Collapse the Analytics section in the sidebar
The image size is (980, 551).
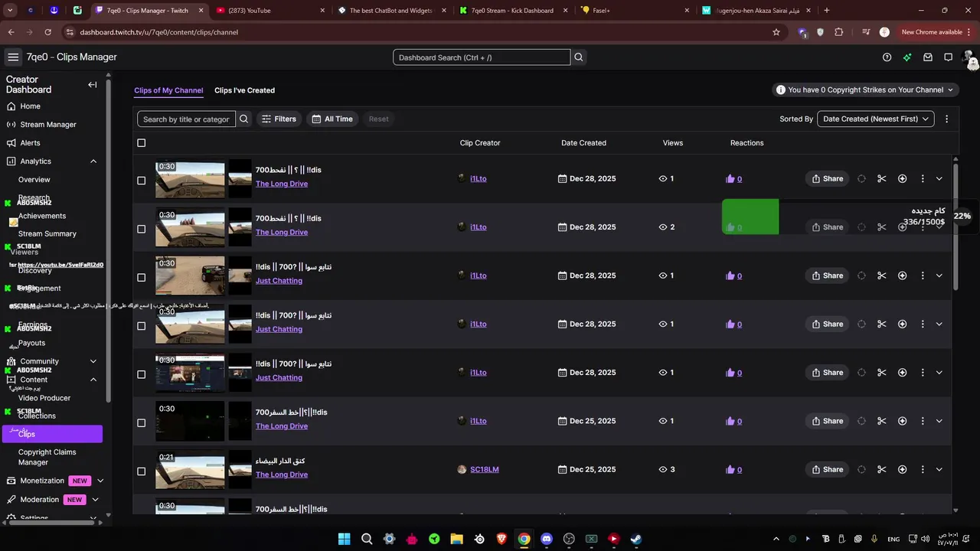(93, 161)
